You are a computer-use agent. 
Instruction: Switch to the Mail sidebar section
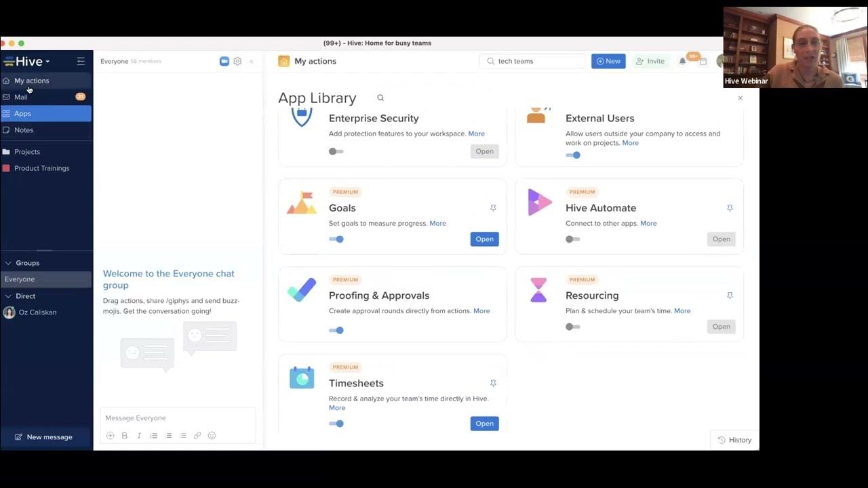click(21, 96)
